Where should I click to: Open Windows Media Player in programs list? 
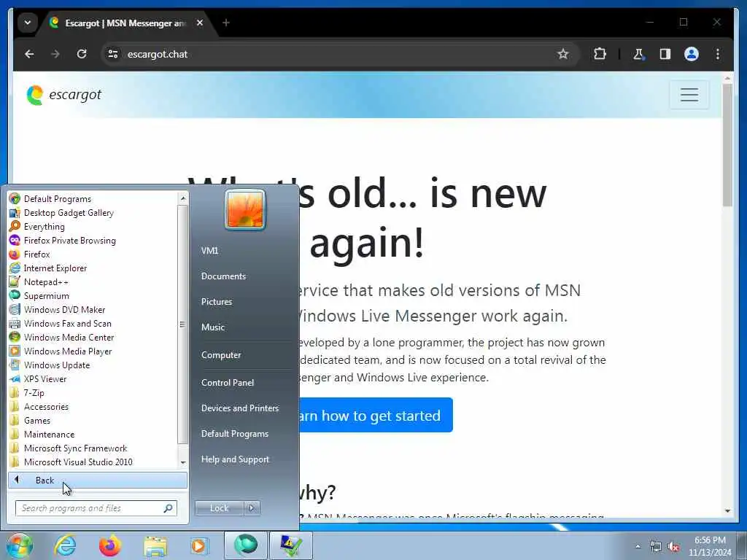coord(68,351)
